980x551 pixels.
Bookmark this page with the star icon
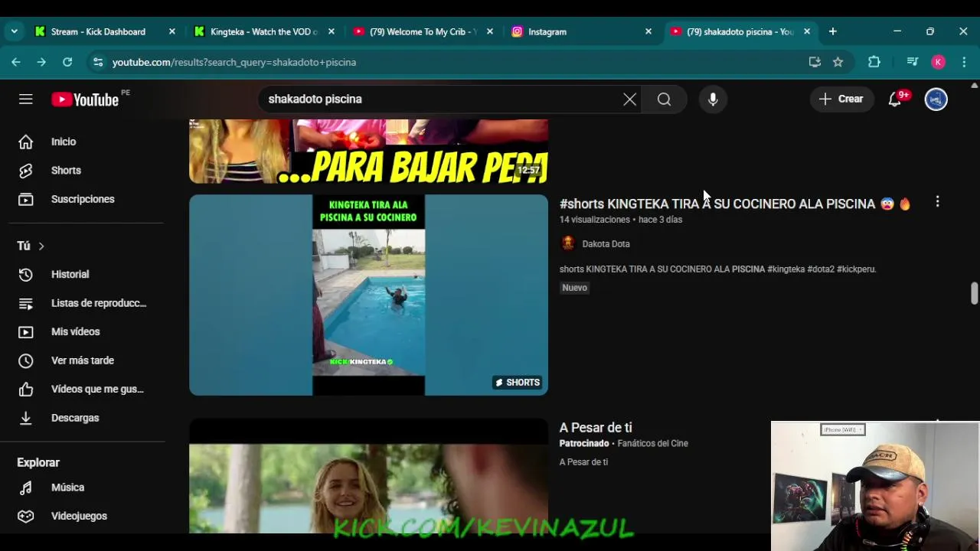tap(838, 62)
